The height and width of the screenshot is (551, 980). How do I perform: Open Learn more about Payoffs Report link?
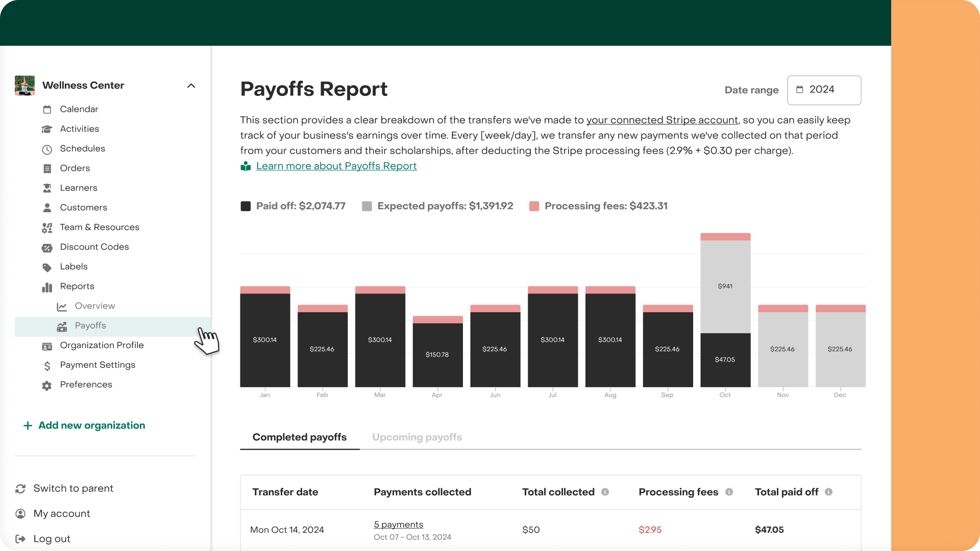coord(336,166)
